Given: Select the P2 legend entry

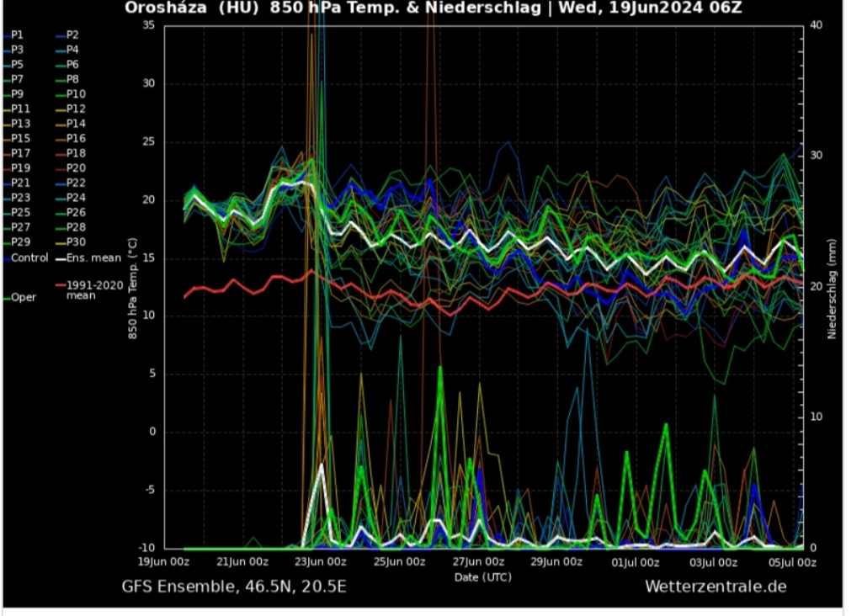Looking at the screenshot, I should (72, 35).
